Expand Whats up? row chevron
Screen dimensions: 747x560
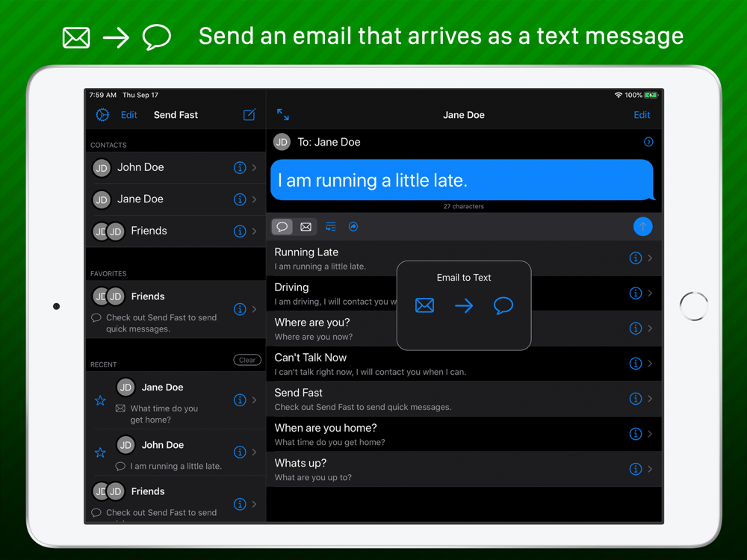651,469
